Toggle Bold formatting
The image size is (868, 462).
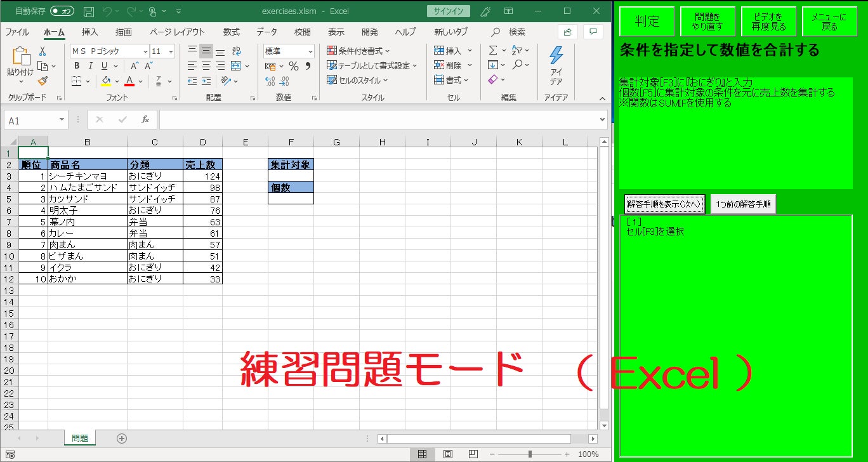point(77,66)
